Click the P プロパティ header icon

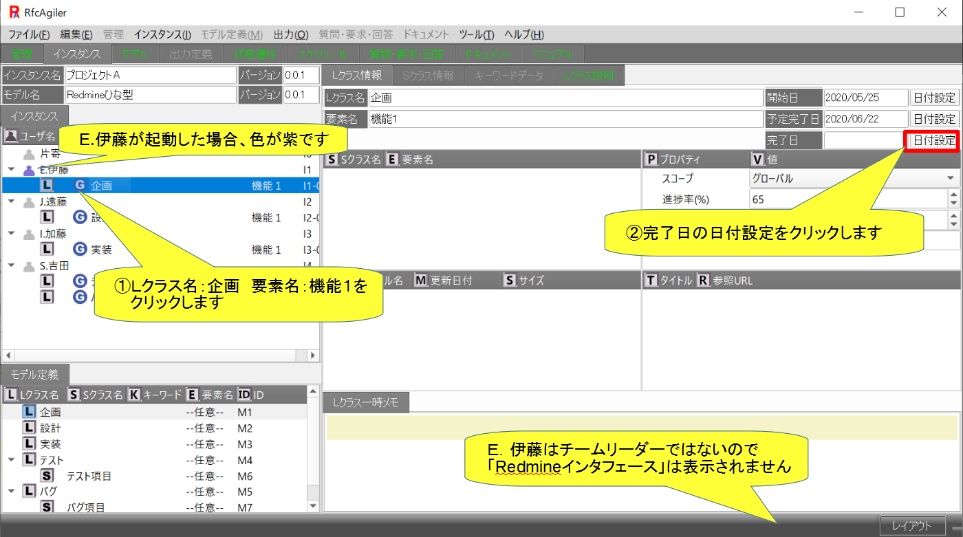(x=652, y=160)
